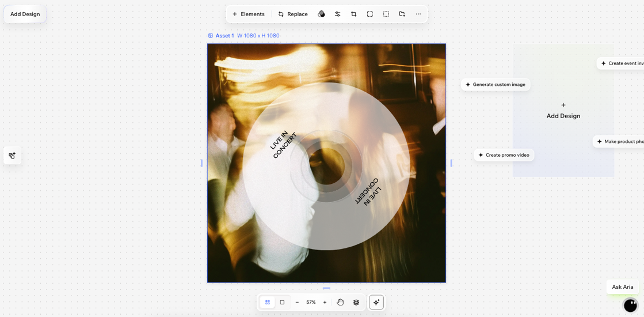The height and width of the screenshot is (317, 644).
Task: Zoom out with the minus button
Action: tap(297, 302)
